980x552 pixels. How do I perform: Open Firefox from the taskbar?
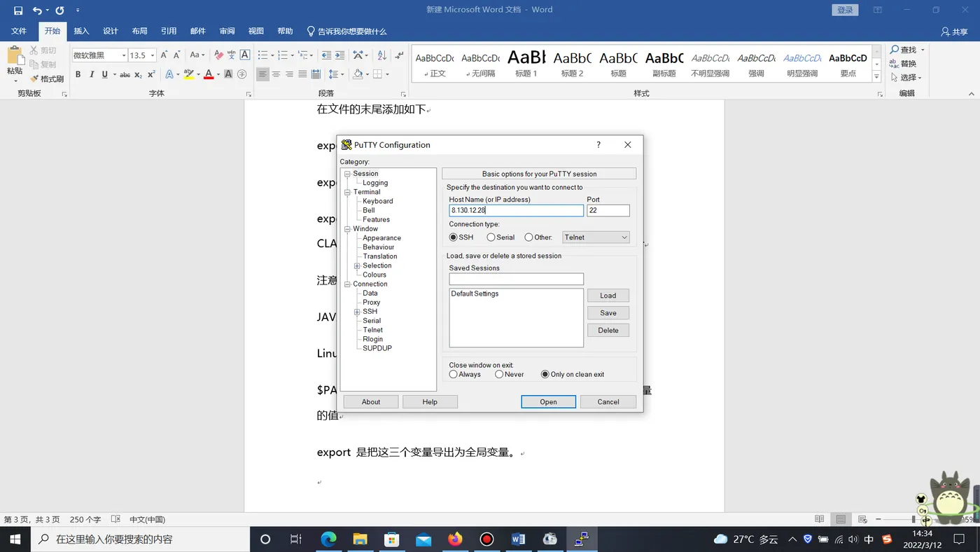[456, 539]
